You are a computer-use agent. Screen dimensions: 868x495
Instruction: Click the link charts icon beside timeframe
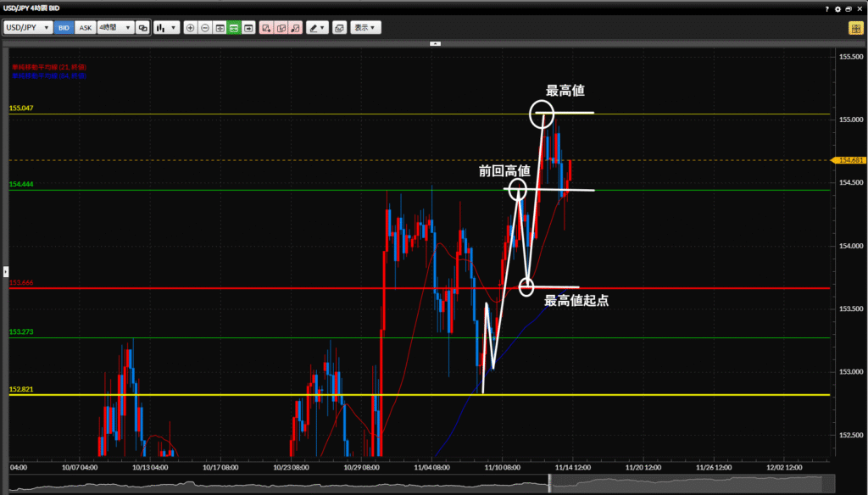pyautogui.click(x=142, y=27)
